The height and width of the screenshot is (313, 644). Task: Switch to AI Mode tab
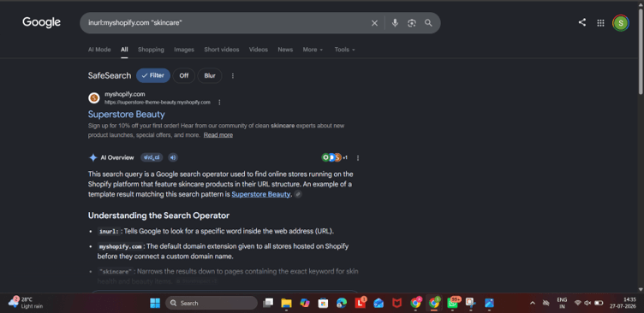point(99,50)
